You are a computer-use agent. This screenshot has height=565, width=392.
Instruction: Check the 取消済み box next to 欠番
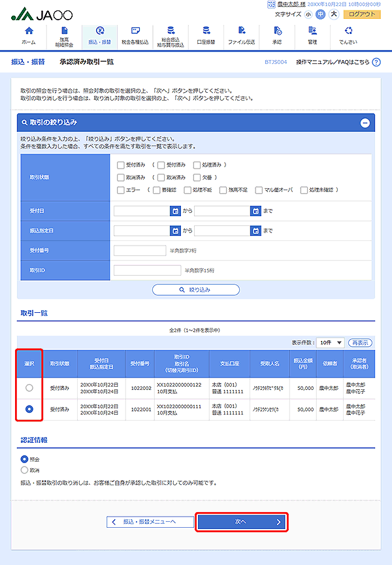tap(161, 177)
